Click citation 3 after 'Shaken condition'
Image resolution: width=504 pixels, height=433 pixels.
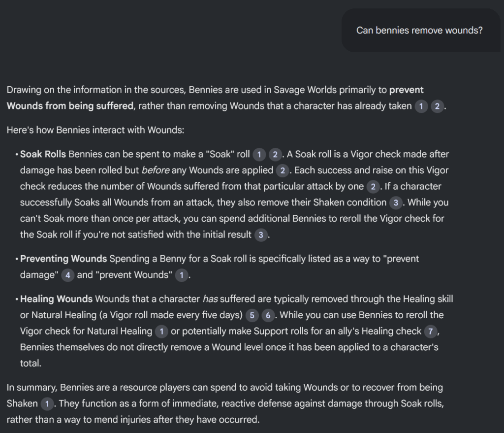pyautogui.click(x=396, y=203)
